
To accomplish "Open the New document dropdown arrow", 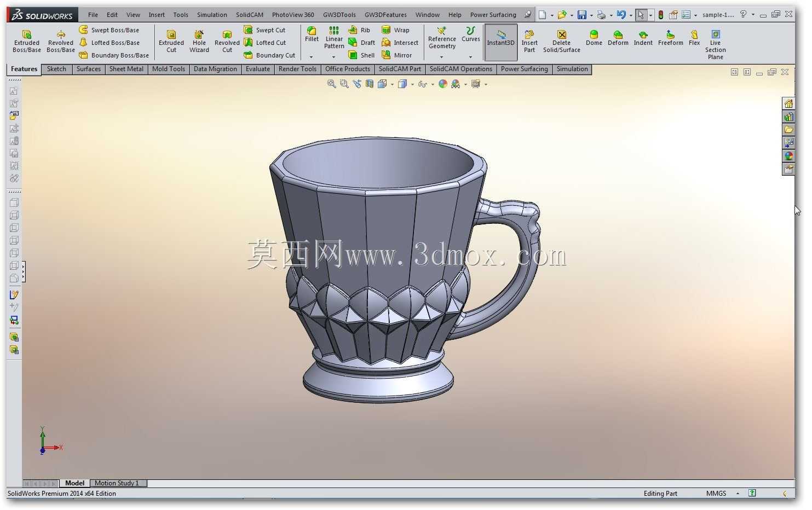I will [551, 15].
